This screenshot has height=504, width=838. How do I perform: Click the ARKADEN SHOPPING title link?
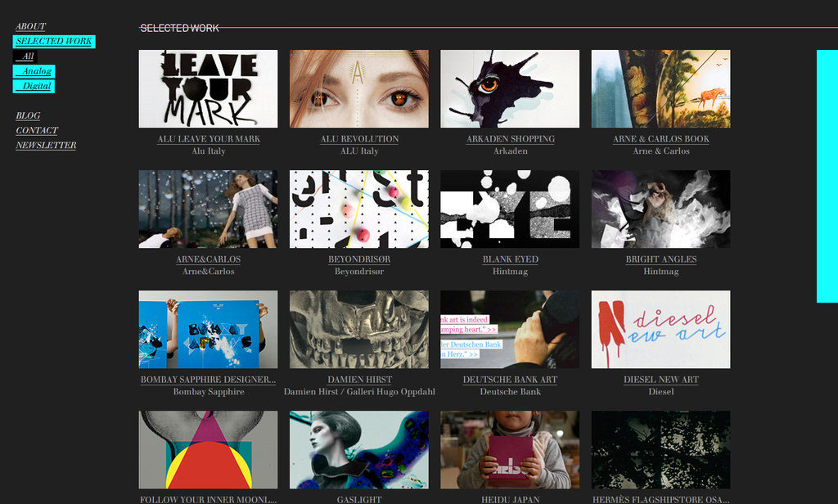pyautogui.click(x=511, y=139)
